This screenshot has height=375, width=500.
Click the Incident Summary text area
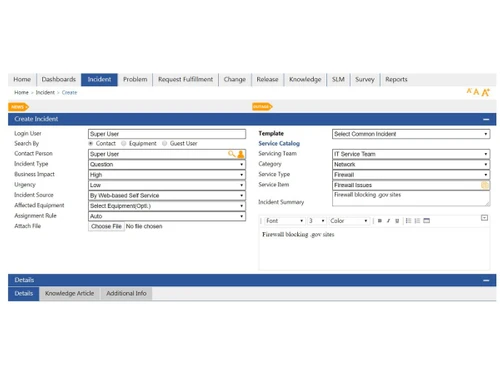click(x=411, y=198)
